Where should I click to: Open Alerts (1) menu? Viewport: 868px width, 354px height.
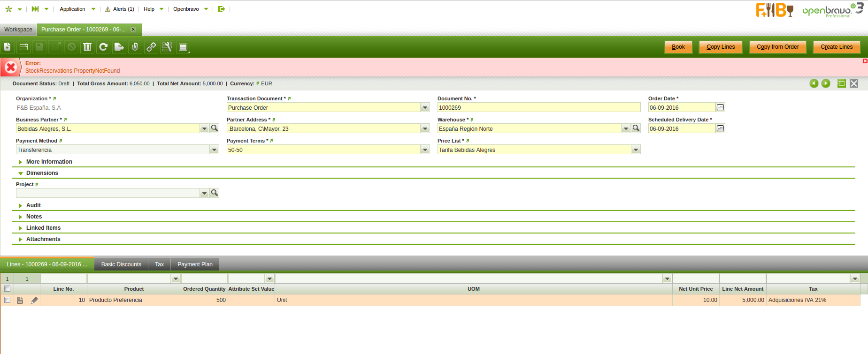click(120, 9)
